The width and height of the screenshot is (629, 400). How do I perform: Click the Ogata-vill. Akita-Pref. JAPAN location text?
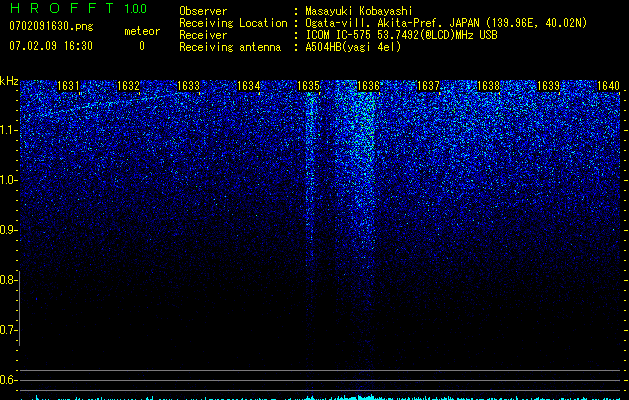[446, 23]
